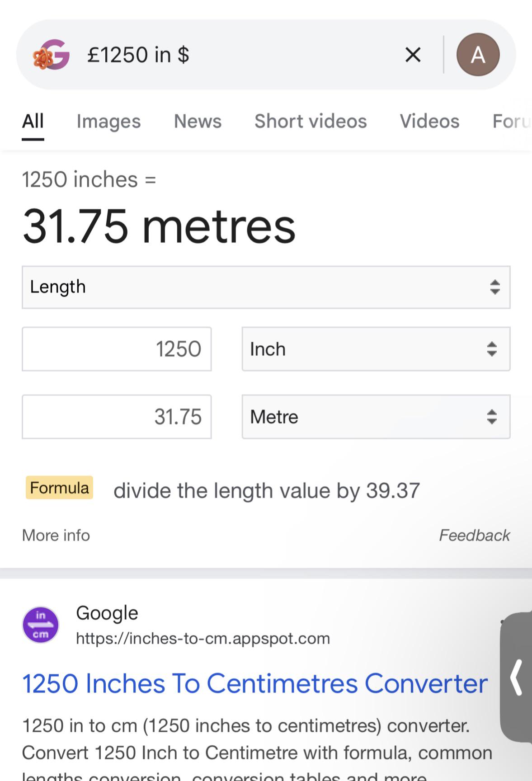Viewport: 532px width, 781px height.
Task: Select the All results tab
Action: click(x=33, y=121)
